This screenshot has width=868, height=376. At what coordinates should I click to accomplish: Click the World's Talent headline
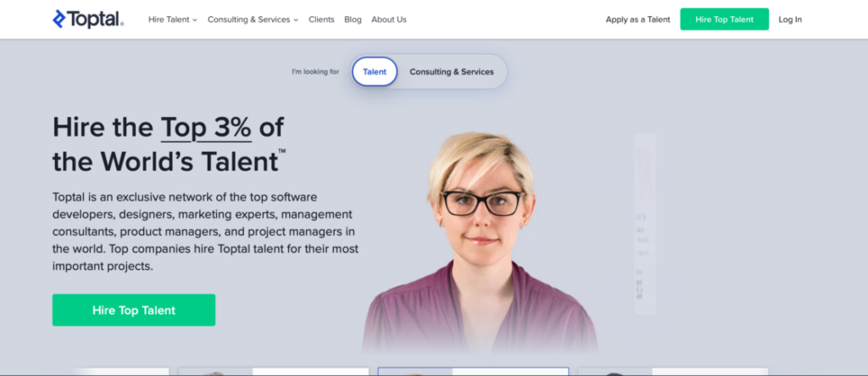click(169, 145)
